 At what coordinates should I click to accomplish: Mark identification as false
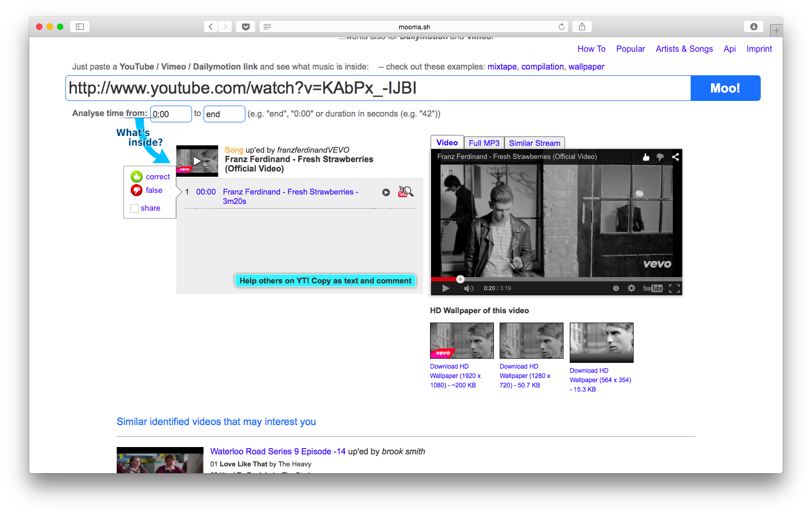point(137,190)
